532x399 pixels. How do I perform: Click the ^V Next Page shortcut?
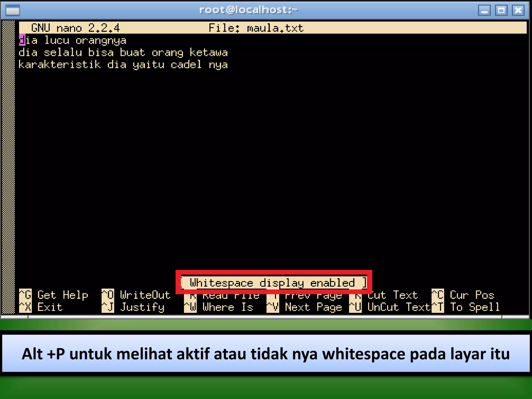click(x=304, y=307)
